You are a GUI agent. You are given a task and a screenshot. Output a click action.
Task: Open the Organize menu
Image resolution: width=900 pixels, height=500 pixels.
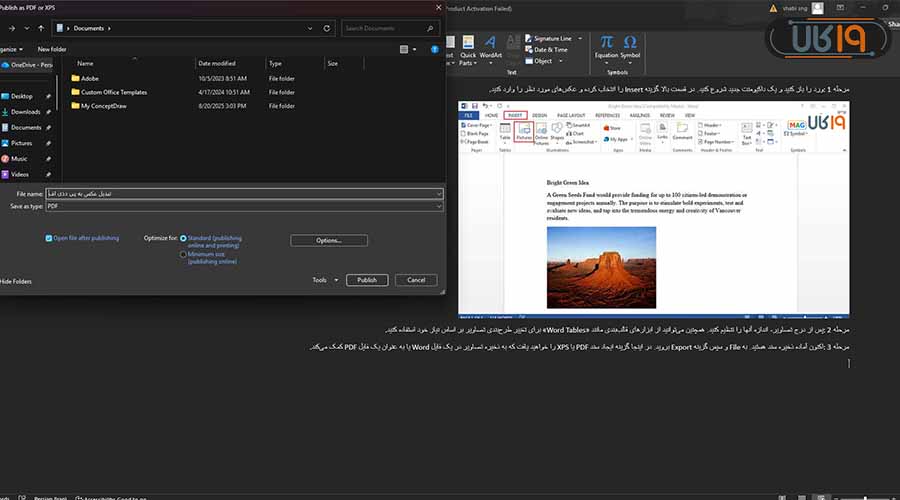click(10, 48)
